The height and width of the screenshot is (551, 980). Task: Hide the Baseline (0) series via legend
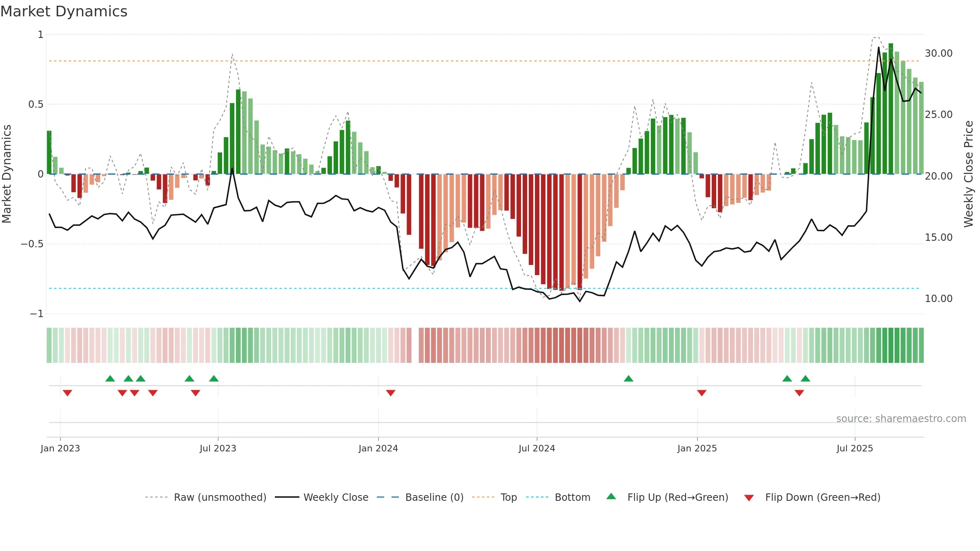pos(420,497)
